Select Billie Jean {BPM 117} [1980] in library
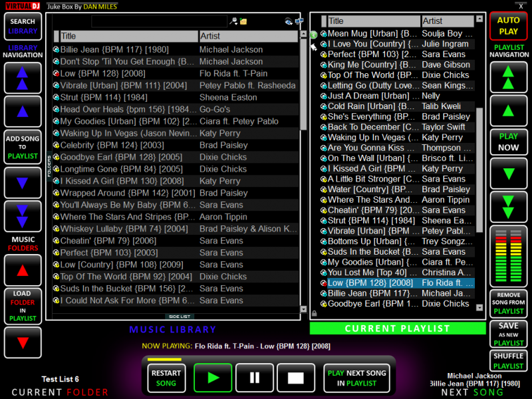 [176, 49]
